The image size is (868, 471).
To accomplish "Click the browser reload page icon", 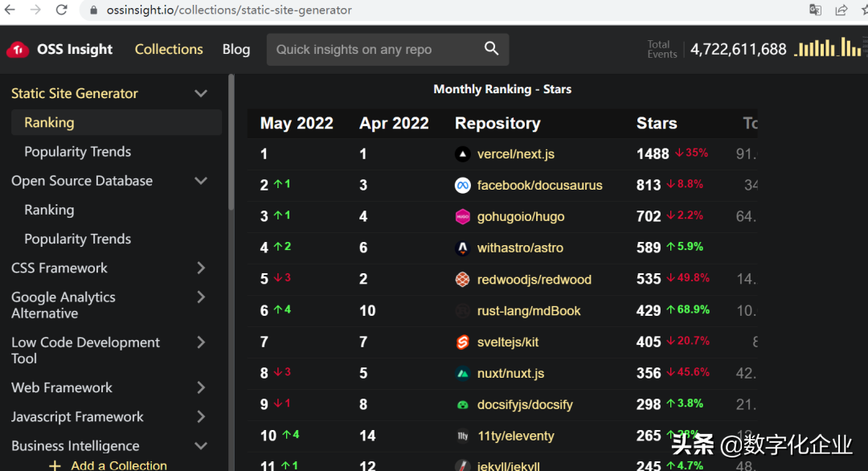I will click(62, 10).
